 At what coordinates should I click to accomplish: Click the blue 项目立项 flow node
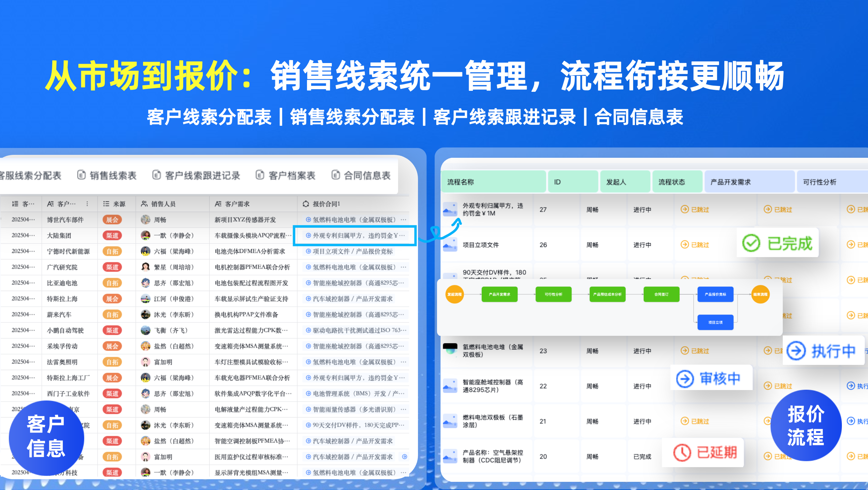[x=715, y=322]
